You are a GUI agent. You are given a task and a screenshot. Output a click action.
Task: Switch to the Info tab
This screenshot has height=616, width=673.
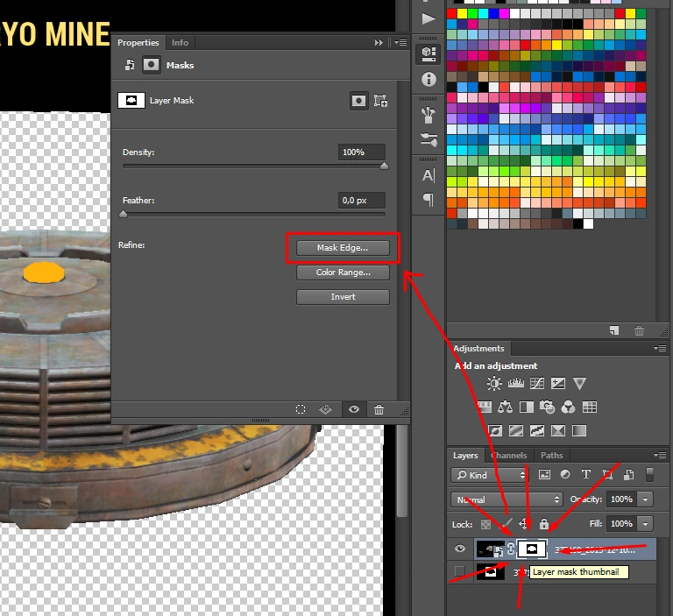coord(180,42)
